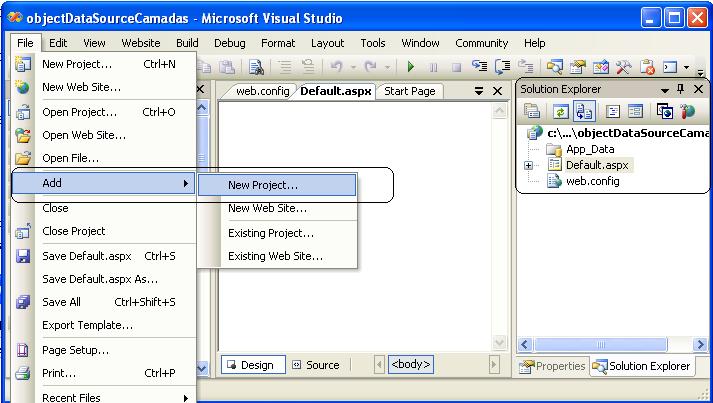This screenshot has width=713, height=403.
Task: Switch to Source view
Action: [316, 365]
